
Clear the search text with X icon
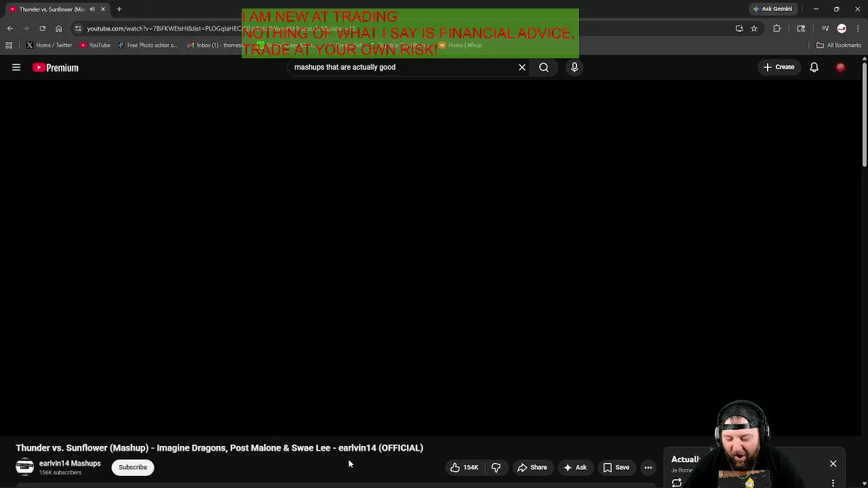coord(522,67)
